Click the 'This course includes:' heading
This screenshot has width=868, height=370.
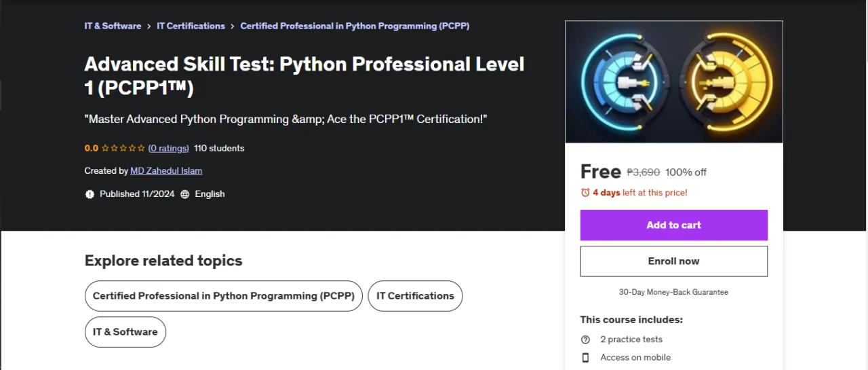631,320
